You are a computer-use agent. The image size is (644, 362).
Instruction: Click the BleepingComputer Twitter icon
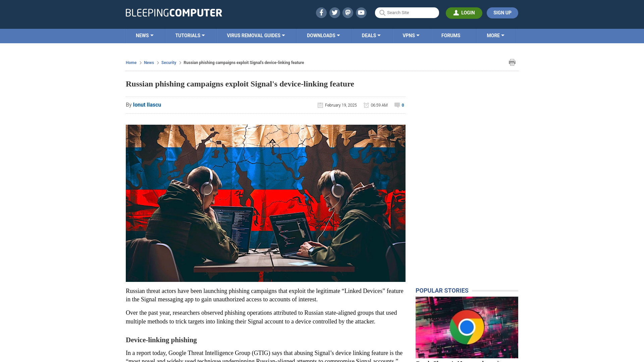coord(334,12)
